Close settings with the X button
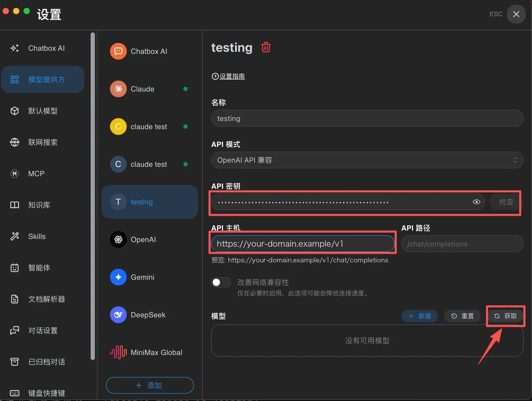Image resolution: width=532 pixels, height=401 pixels. tap(516, 14)
